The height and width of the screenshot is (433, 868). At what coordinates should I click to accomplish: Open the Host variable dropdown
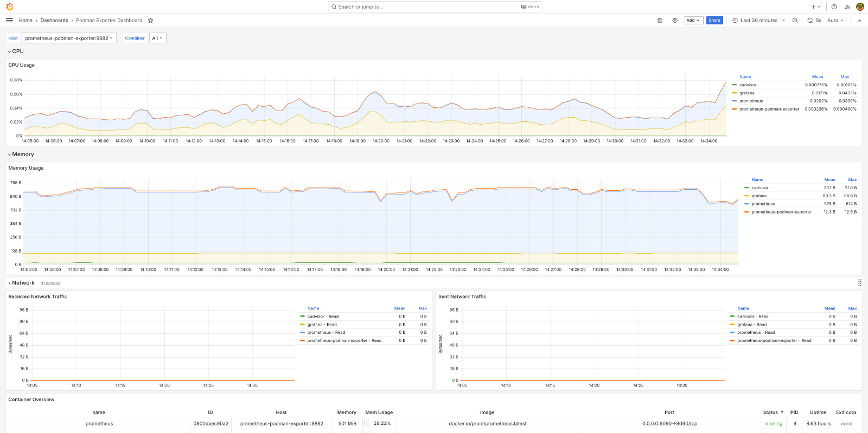click(69, 38)
